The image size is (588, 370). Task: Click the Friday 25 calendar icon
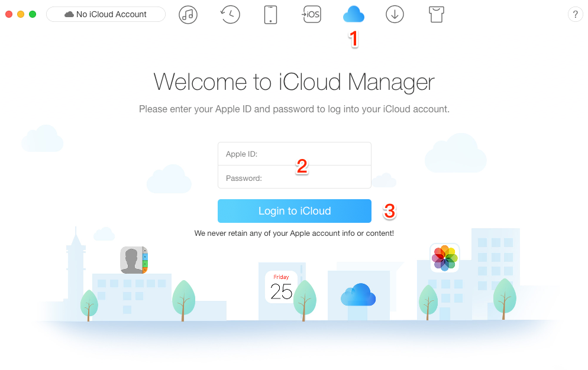pyautogui.click(x=281, y=287)
